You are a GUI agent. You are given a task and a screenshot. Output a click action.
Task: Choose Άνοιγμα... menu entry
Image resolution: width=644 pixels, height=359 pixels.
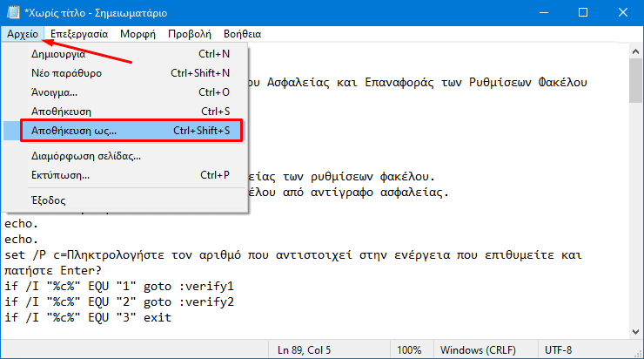pyautogui.click(x=124, y=92)
